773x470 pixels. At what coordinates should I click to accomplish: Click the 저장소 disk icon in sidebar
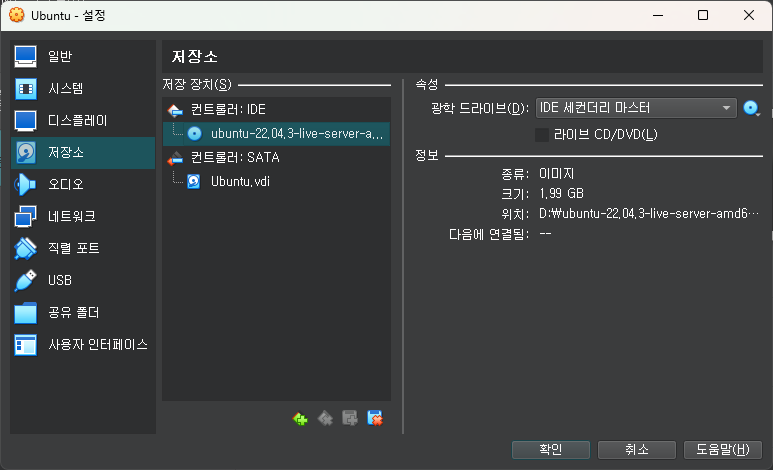point(25,153)
